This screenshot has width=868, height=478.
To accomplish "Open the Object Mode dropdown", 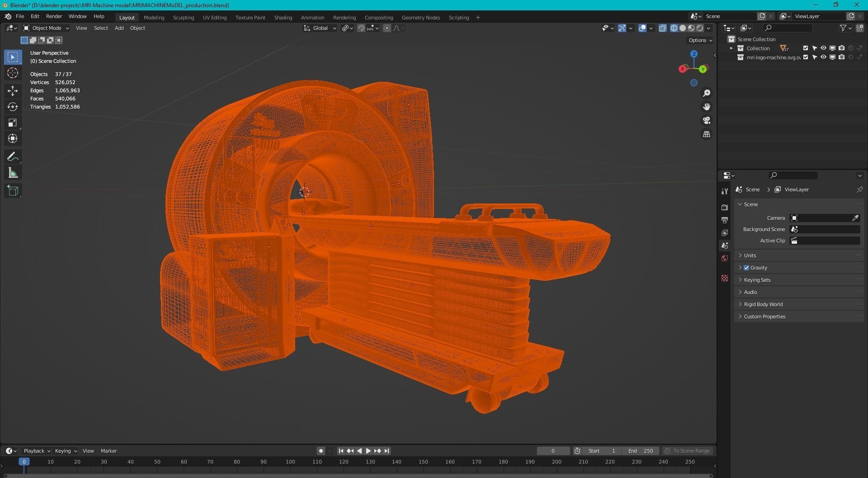I will (46, 28).
